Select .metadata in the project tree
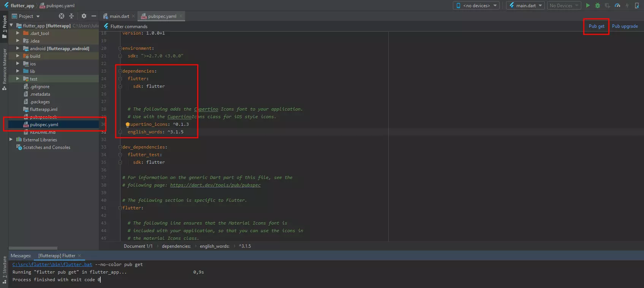This screenshot has width=644, height=288. (54, 94)
